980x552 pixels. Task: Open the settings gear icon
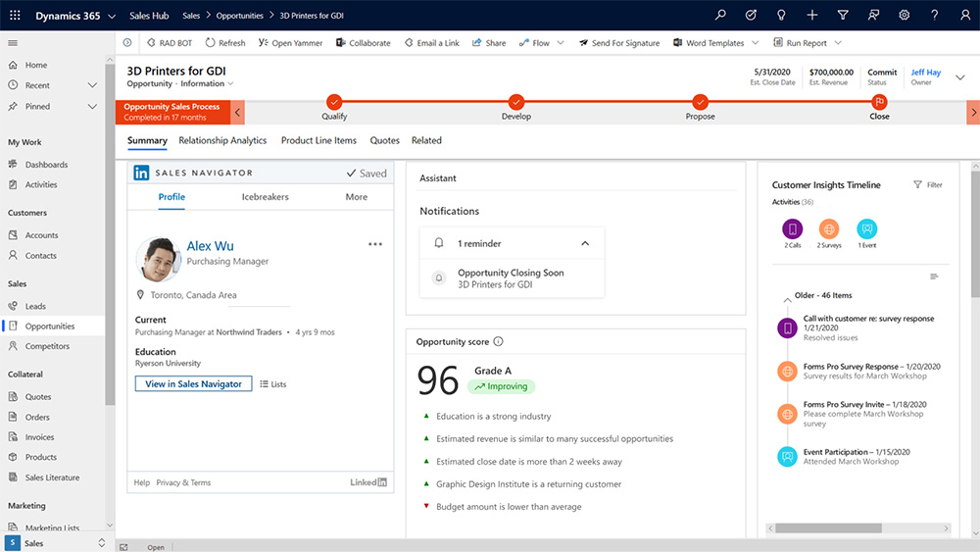(x=904, y=16)
